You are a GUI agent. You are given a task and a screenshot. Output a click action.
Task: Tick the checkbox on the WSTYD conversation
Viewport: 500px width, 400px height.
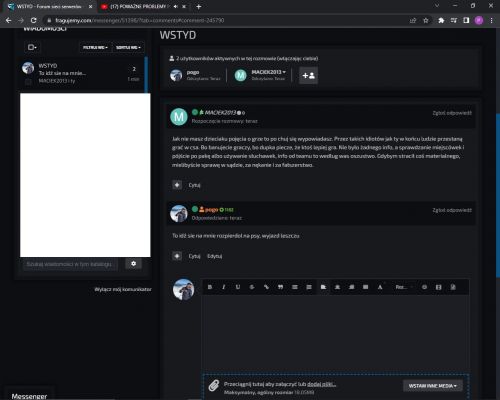pyautogui.click(x=28, y=82)
